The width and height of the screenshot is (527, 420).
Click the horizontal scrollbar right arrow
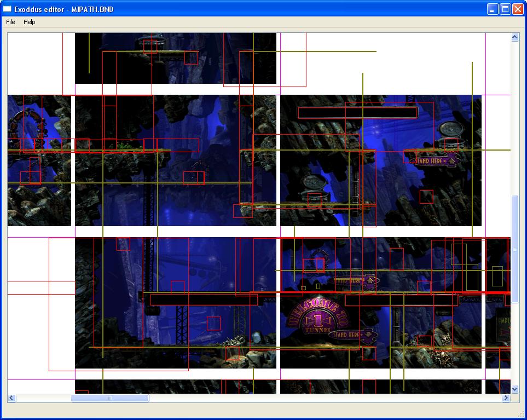506,398
